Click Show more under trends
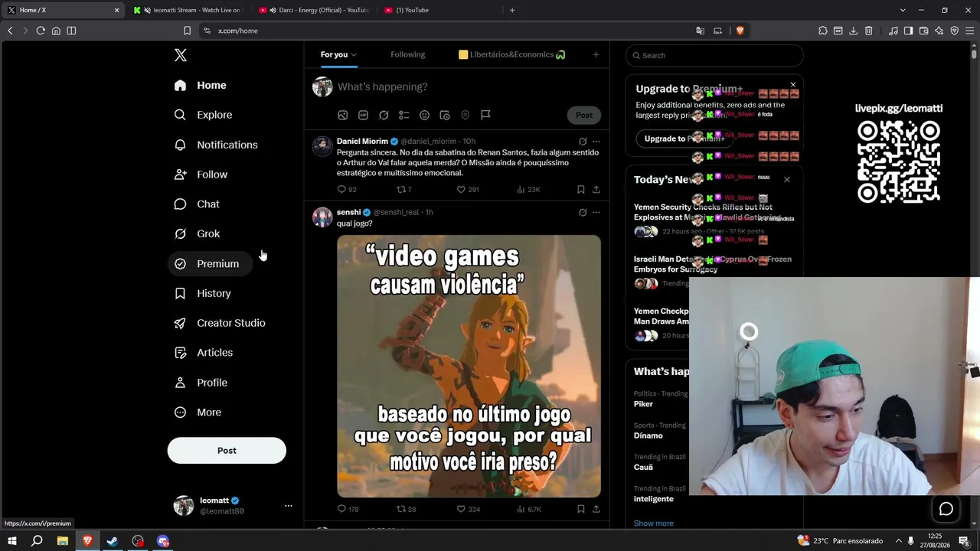 coord(654,523)
